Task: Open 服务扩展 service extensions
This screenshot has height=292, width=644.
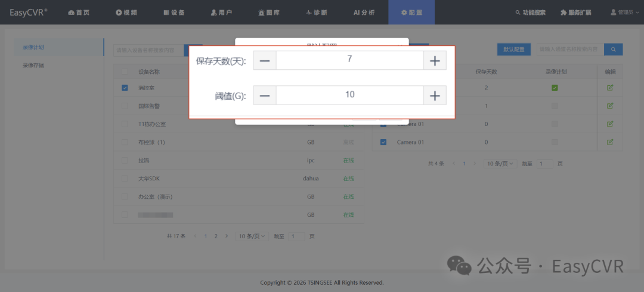Action: pos(576,13)
